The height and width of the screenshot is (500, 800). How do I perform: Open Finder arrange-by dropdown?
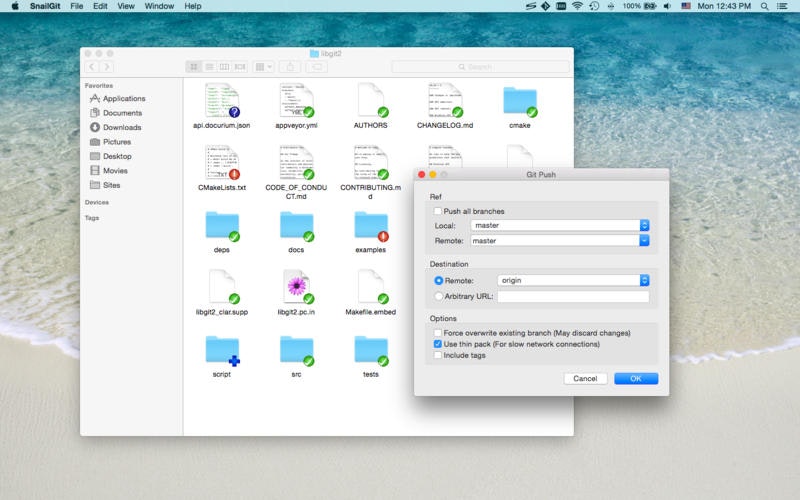click(264, 67)
